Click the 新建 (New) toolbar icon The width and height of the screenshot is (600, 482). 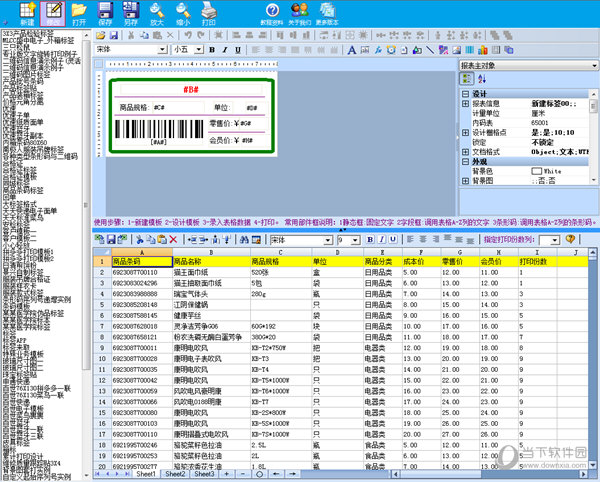click(x=27, y=12)
